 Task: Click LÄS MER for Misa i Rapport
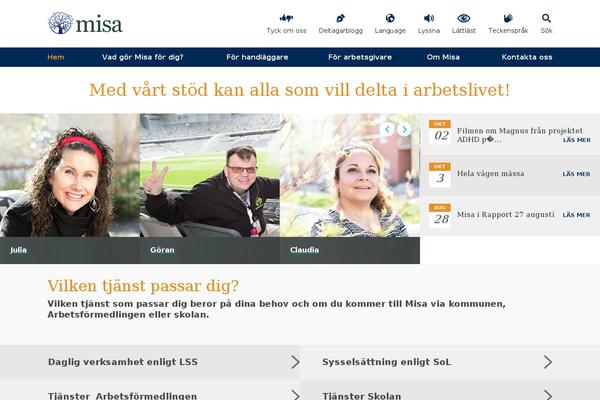(x=576, y=215)
